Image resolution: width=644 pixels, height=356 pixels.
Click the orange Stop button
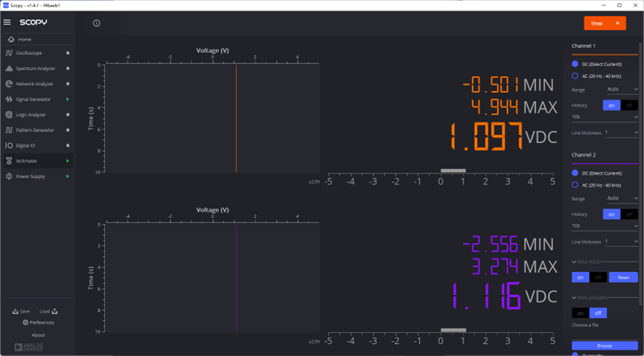click(605, 23)
